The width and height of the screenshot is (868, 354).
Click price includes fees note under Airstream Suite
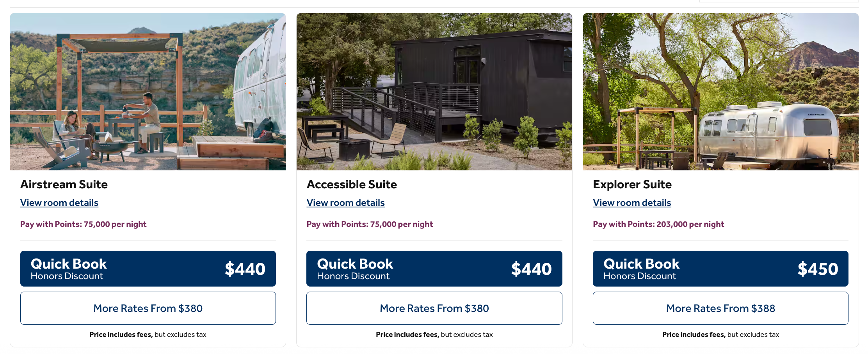pyautogui.click(x=148, y=335)
